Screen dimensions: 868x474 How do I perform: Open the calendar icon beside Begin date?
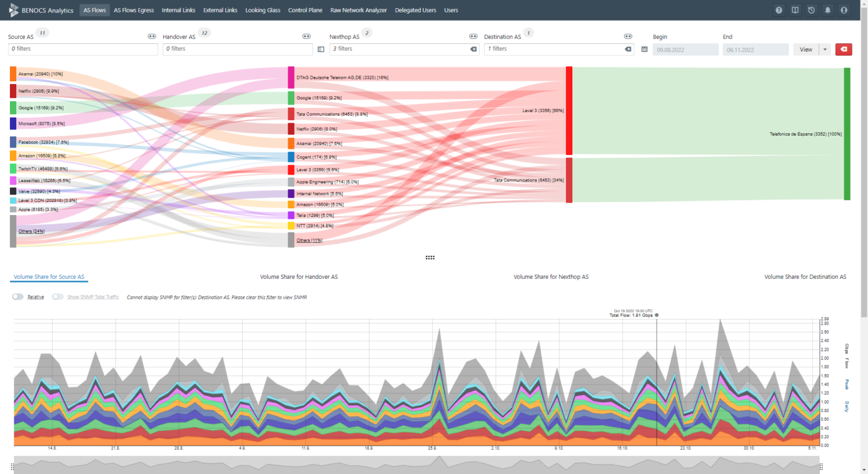coord(644,49)
